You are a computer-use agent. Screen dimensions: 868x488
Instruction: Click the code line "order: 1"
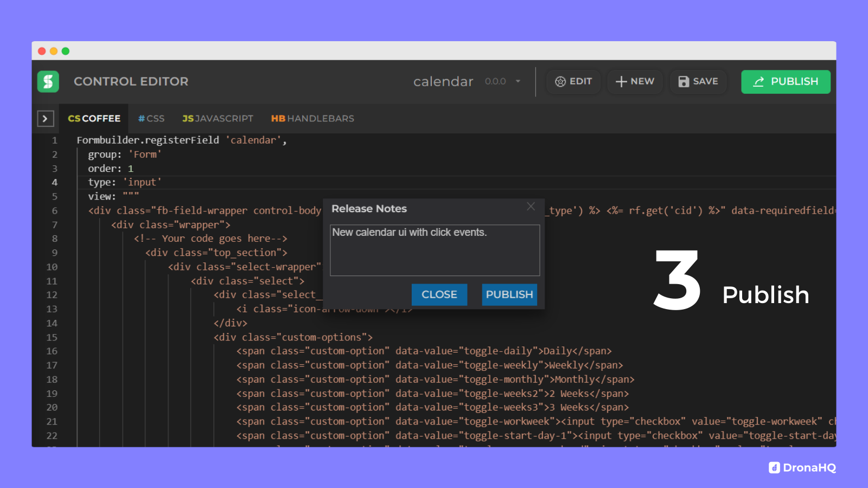point(111,169)
